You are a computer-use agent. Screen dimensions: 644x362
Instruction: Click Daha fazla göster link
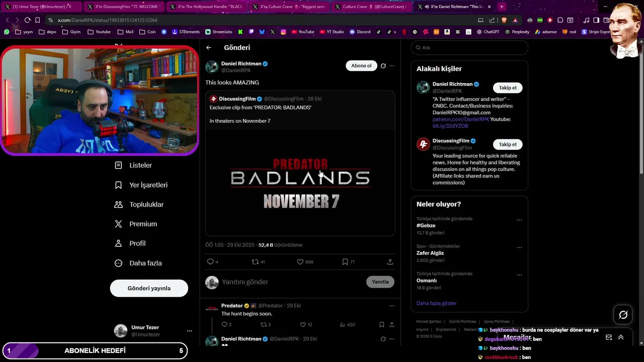click(x=436, y=303)
